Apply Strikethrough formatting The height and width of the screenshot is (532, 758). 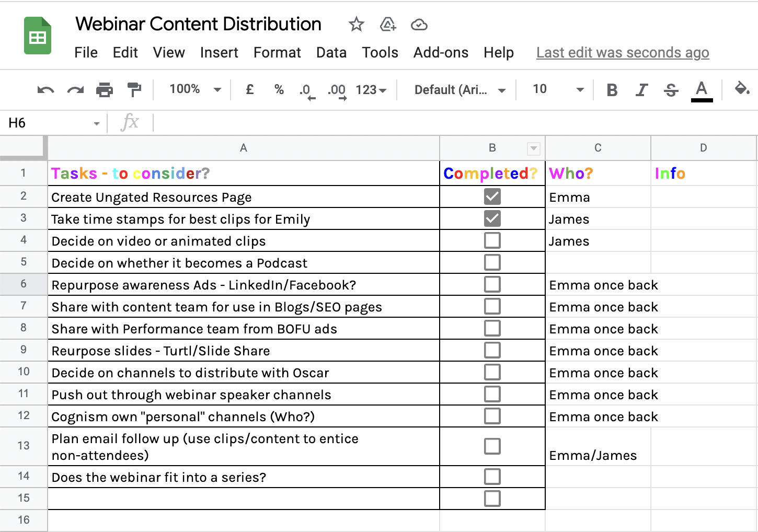671,90
